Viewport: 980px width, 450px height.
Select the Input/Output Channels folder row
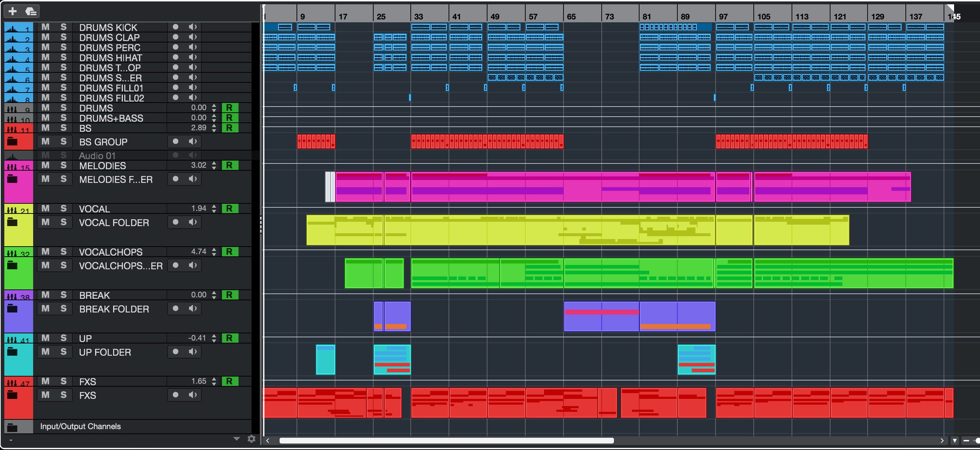(80, 427)
